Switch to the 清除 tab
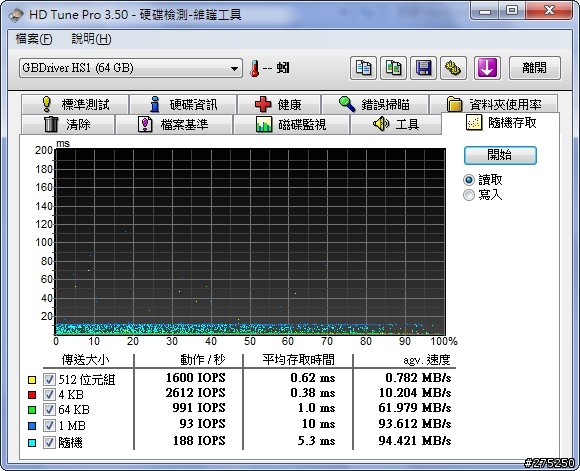The image size is (580, 471). click(x=68, y=124)
